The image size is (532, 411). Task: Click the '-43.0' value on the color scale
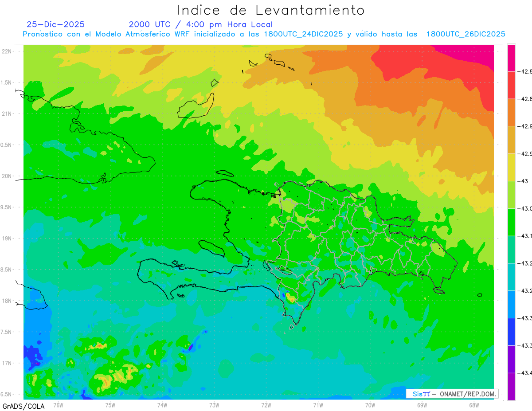tap(524, 208)
